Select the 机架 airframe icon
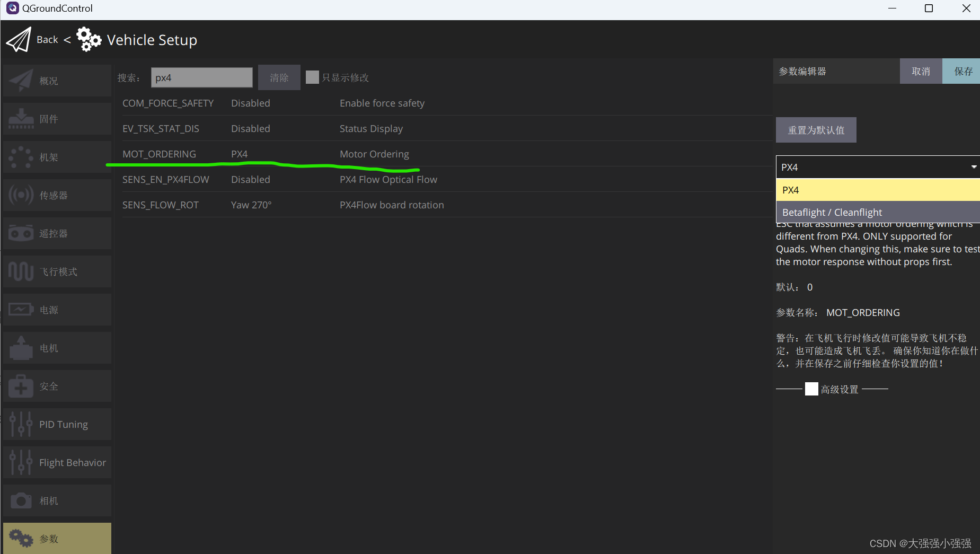 click(x=21, y=157)
